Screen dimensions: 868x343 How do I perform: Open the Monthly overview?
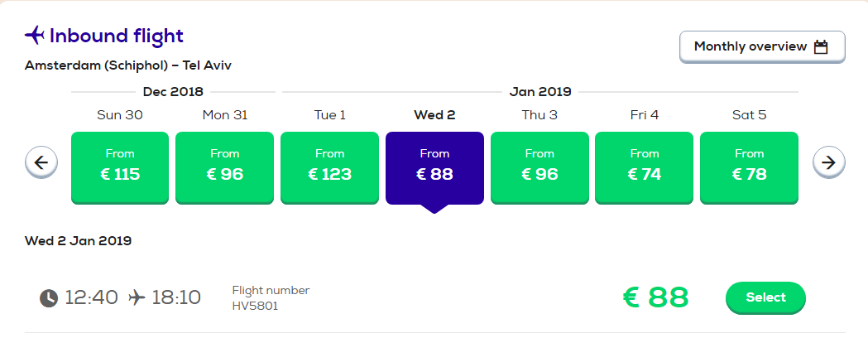762,47
